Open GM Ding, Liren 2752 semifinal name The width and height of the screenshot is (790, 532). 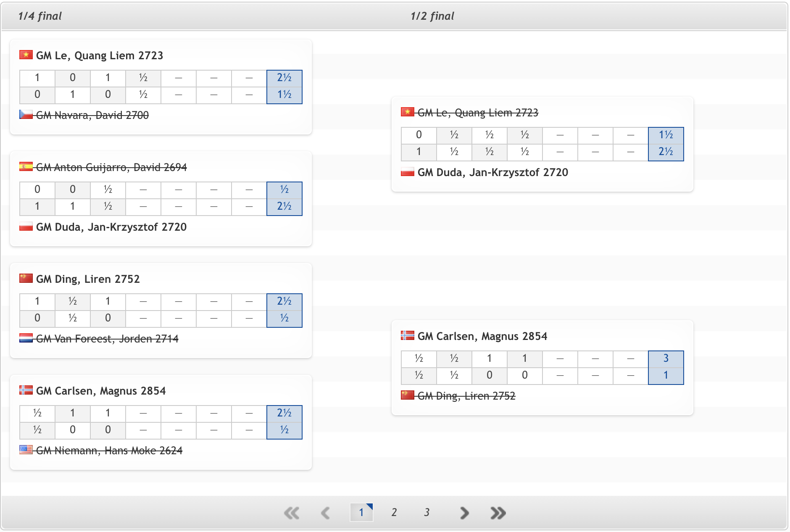pyautogui.click(x=466, y=396)
